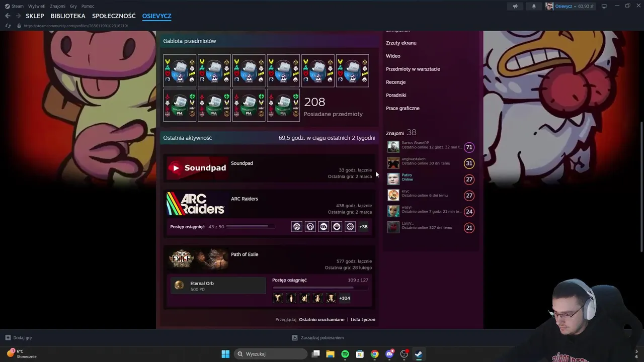Open angiwastaken friend avatar
The width and height of the screenshot is (644, 362).
[x=393, y=163]
